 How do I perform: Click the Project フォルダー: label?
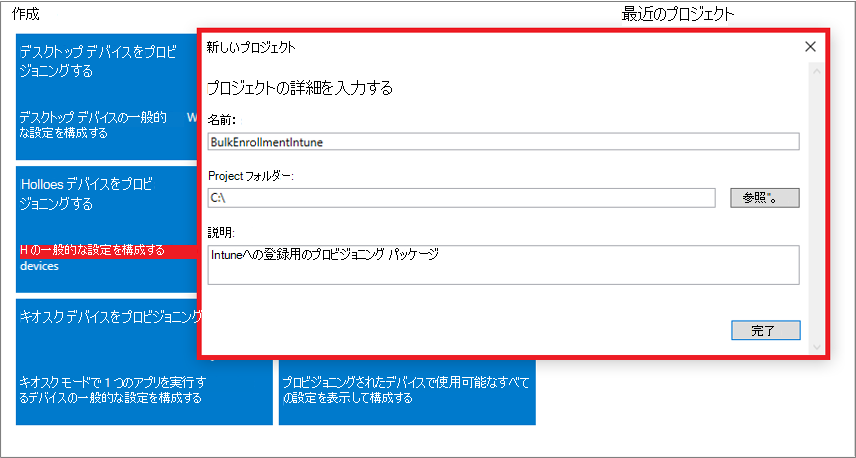point(251,176)
